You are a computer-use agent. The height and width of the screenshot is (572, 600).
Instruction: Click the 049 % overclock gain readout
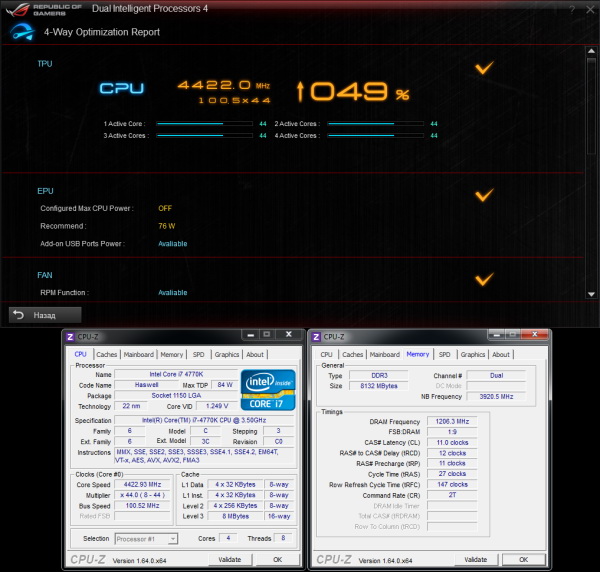click(x=353, y=92)
